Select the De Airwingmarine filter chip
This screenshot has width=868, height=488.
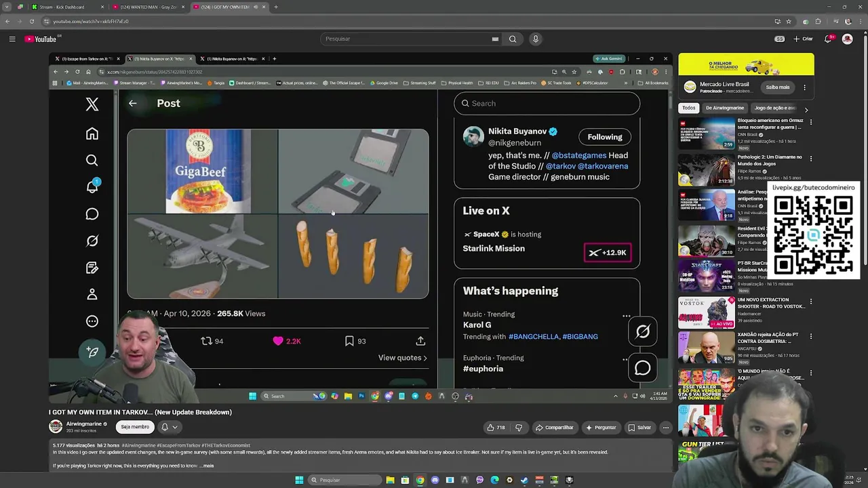[x=725, y=108]
